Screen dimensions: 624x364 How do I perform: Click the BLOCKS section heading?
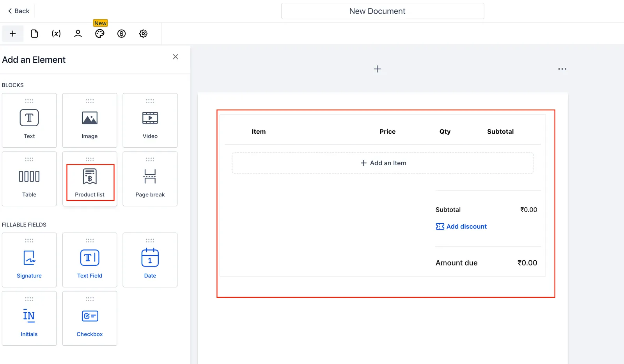13,85
